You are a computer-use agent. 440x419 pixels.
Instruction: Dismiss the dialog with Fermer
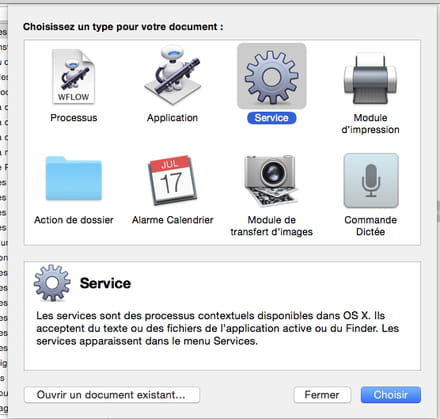(x=322, y=395)
